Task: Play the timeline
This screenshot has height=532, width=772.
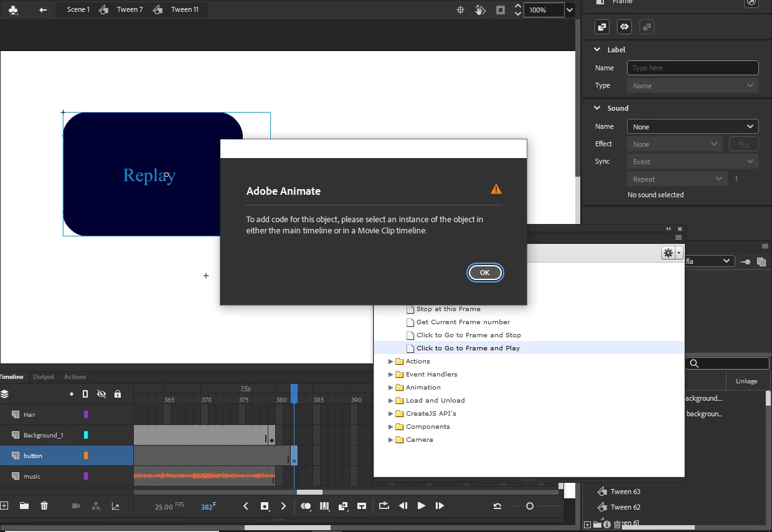Action: coord(421,506)
